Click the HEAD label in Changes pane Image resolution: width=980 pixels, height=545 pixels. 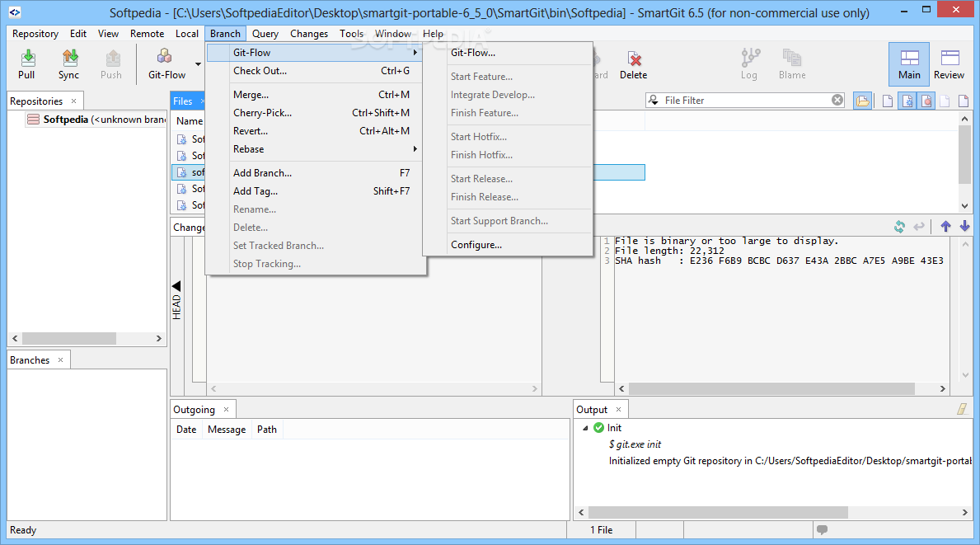click(x=176, y=306)
